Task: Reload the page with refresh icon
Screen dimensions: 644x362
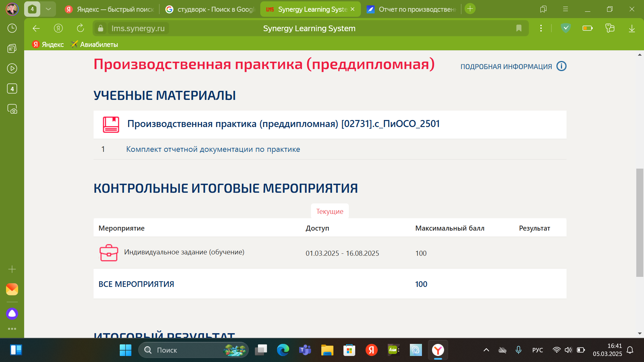Action: click(x=80, y=28)
